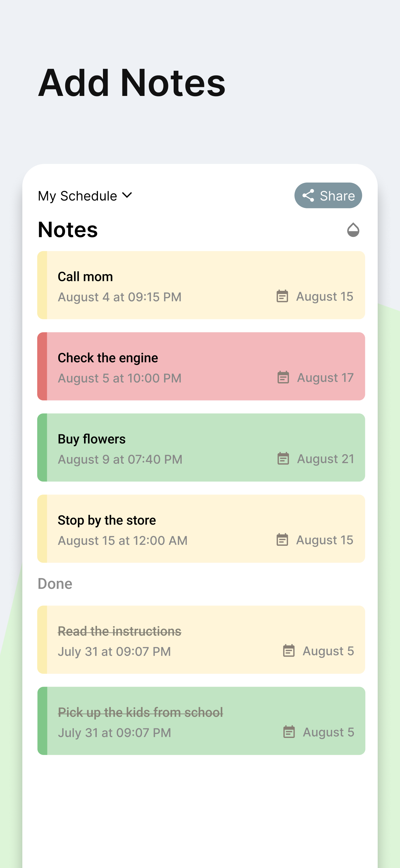Click the August 21 due date
The image size is (400, 868).
(x=325, y=459)
